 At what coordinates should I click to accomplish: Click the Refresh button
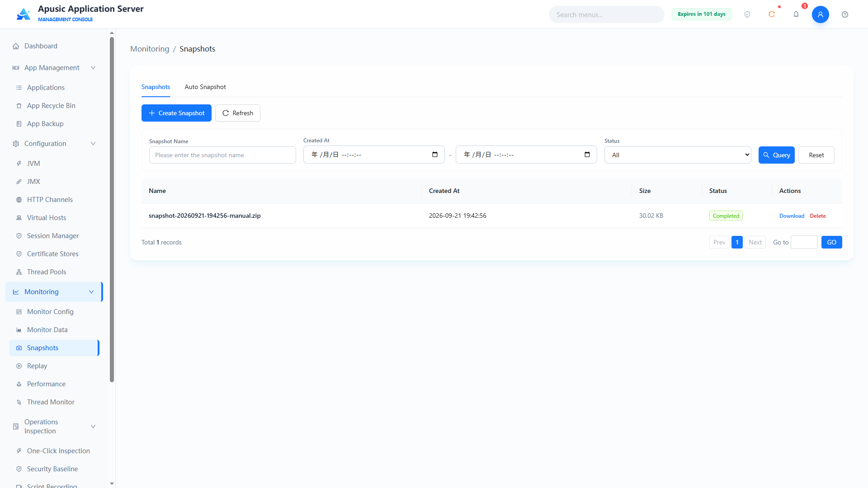[238, 113]
